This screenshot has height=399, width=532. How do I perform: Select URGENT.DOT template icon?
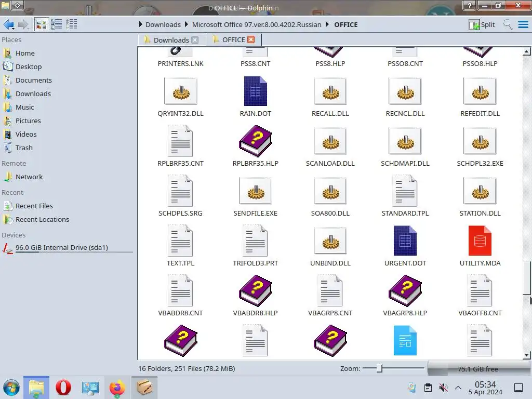[x=405, y=241]
